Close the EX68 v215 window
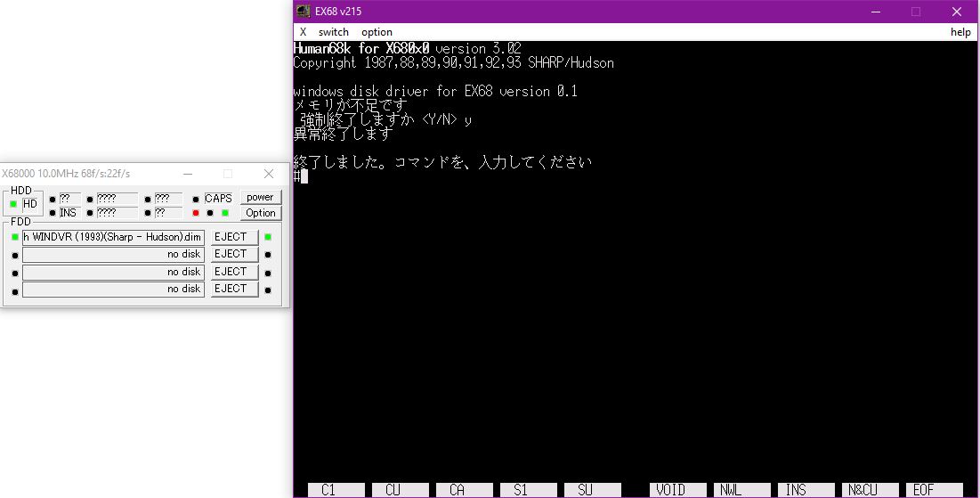This screenshot has height=498, width=980. click(x=956, y=12)
